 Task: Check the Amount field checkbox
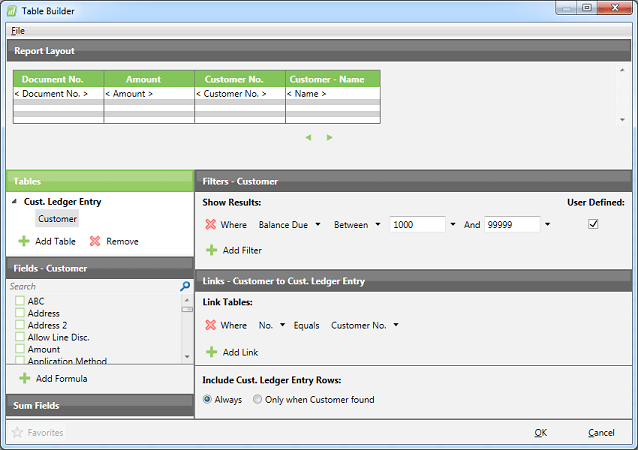[x=20, y=349]
